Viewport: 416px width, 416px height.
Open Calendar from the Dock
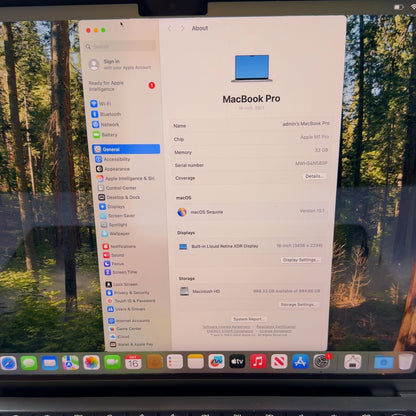[x=133, y=362]
